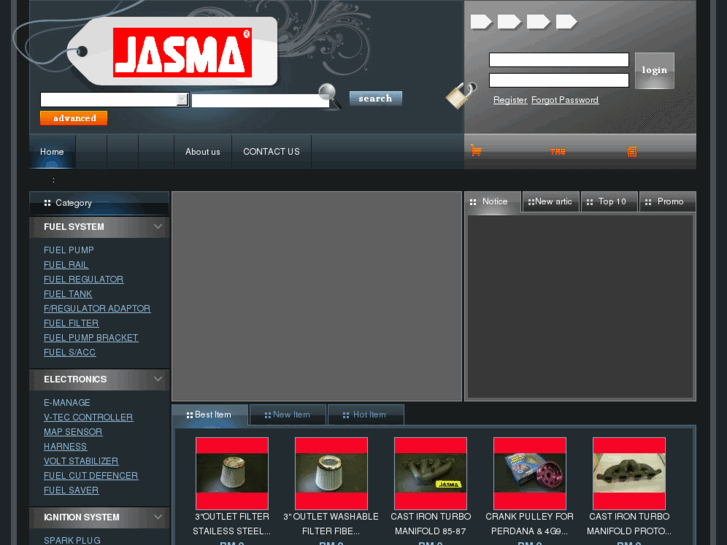Open the search category dropdown

pyautogui.click(x=115, y=100)
